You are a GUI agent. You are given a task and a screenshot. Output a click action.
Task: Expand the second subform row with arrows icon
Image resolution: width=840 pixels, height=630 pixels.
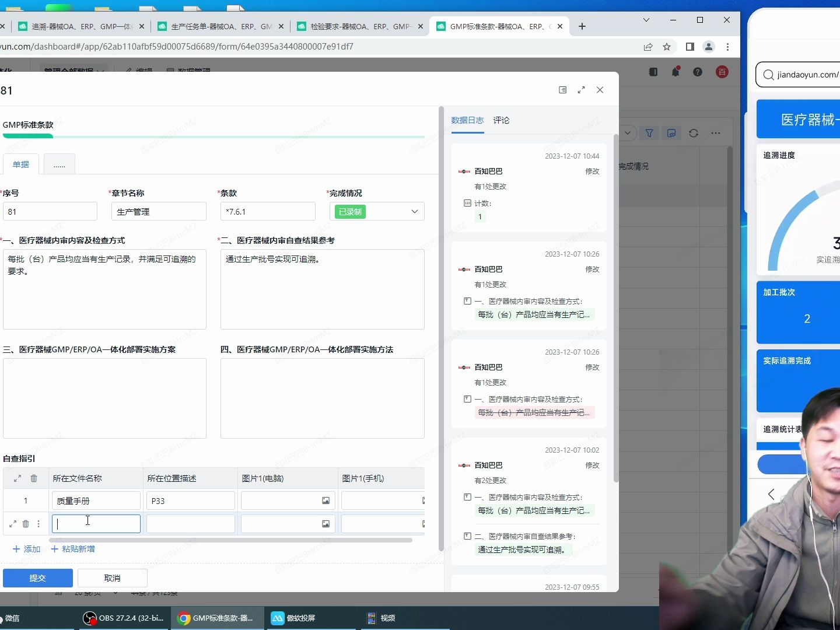(x=13, y=523)
